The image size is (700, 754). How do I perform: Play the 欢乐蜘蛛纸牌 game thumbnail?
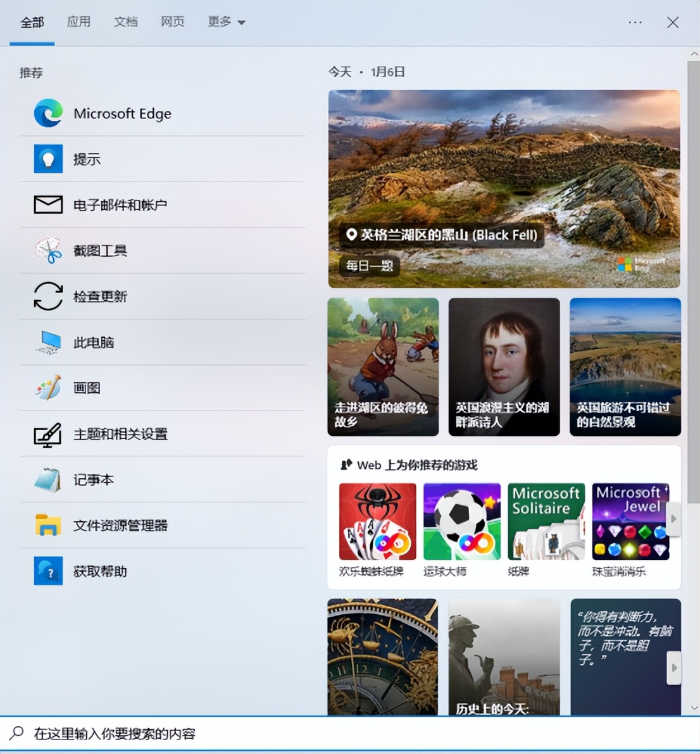[377, 521]
